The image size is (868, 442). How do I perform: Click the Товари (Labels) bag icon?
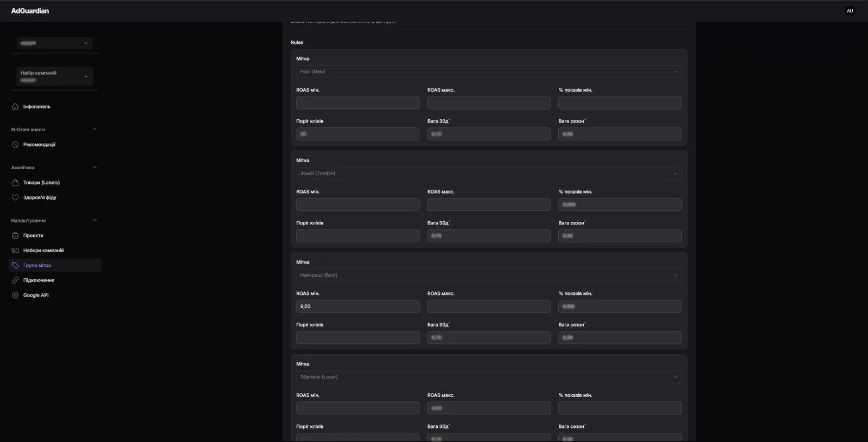click(x=15, y=183)
